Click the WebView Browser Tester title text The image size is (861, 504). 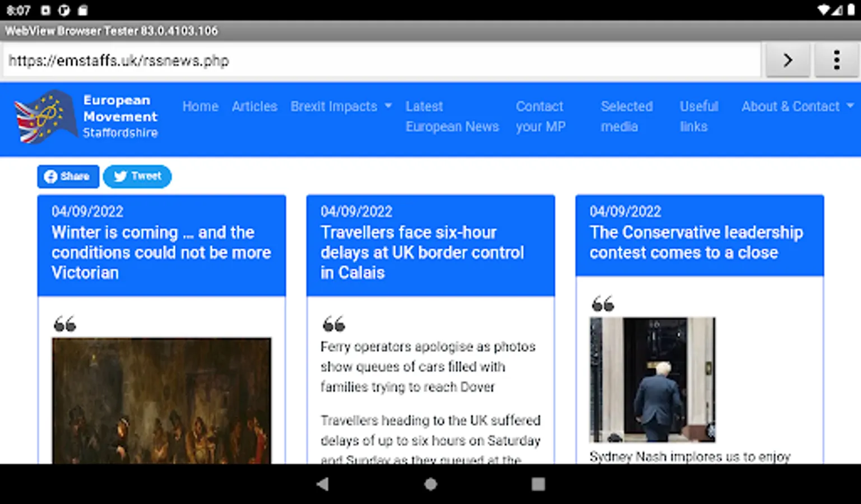(112, 31)
